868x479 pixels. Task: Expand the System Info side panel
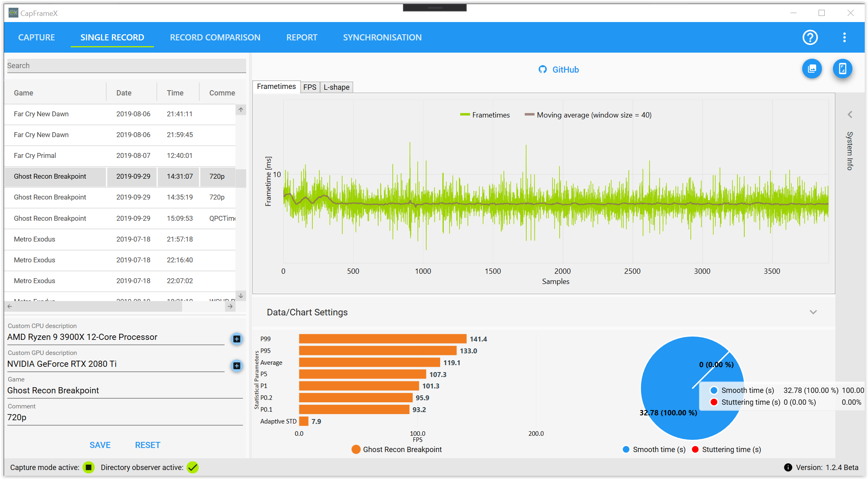click(x=850, y=115)
